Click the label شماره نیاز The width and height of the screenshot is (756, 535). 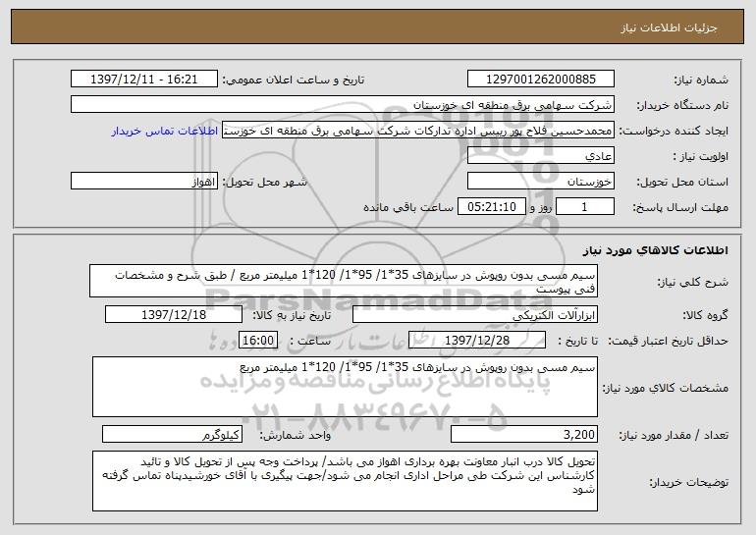click(701, 80)
